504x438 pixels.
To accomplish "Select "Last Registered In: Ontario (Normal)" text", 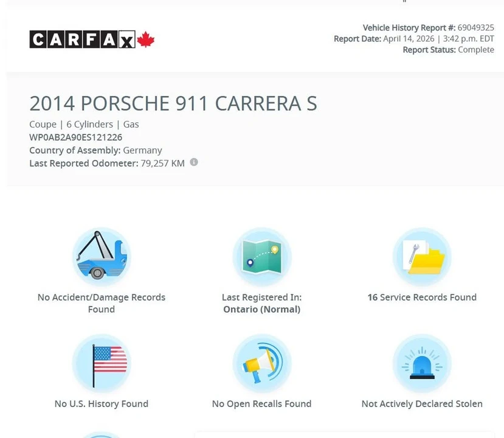I will point(262,303).
